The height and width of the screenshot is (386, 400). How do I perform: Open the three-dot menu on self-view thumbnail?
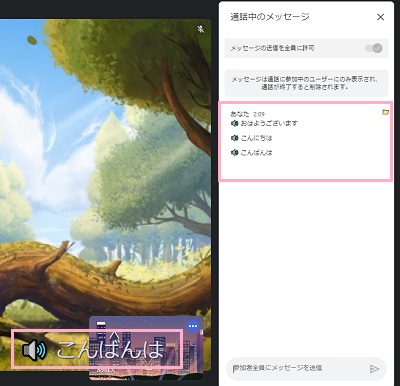193,326
